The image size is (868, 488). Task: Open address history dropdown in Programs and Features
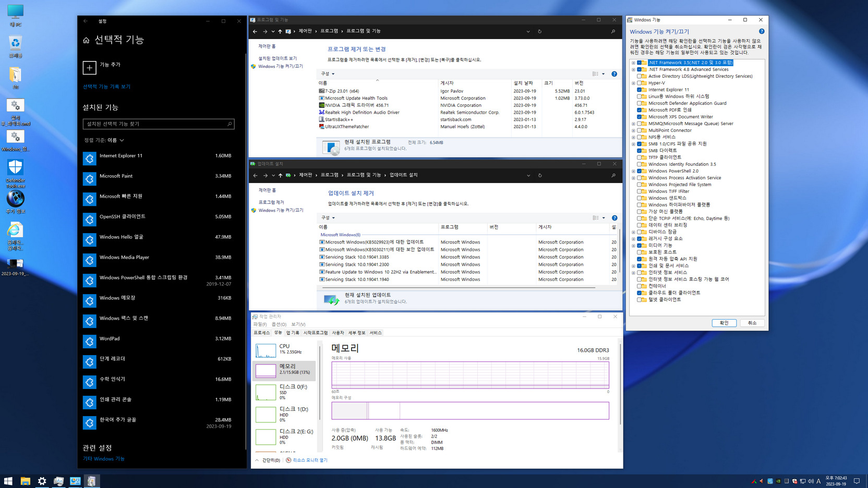coord(528,31)
